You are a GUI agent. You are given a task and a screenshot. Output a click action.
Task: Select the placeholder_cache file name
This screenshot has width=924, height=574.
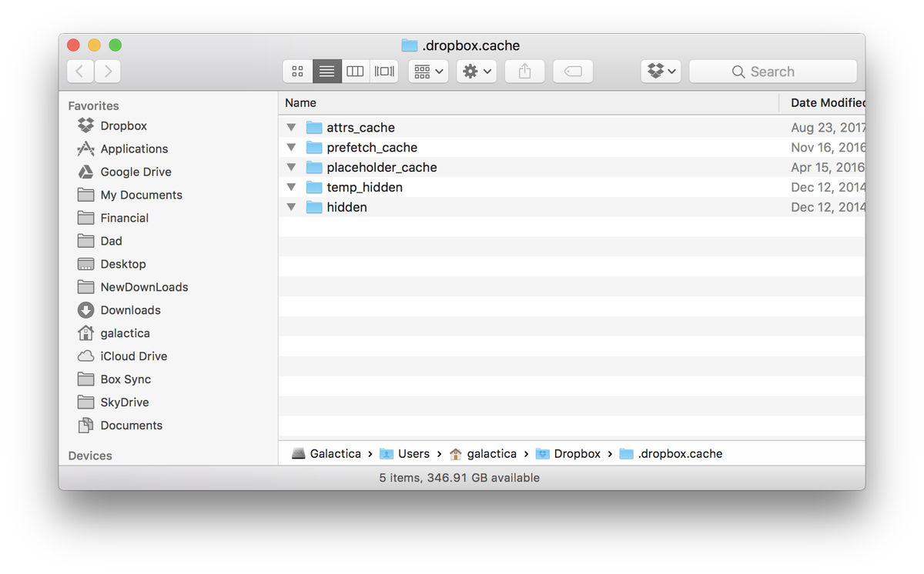tap(382, 168)
